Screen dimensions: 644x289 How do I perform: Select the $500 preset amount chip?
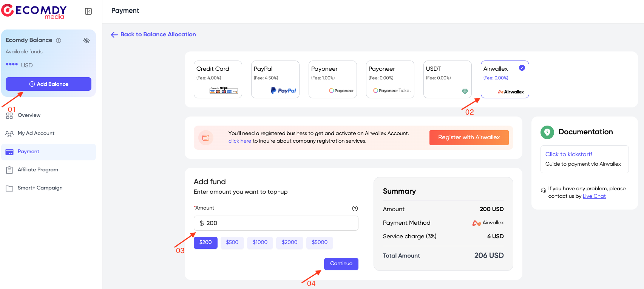click(232, 242)
